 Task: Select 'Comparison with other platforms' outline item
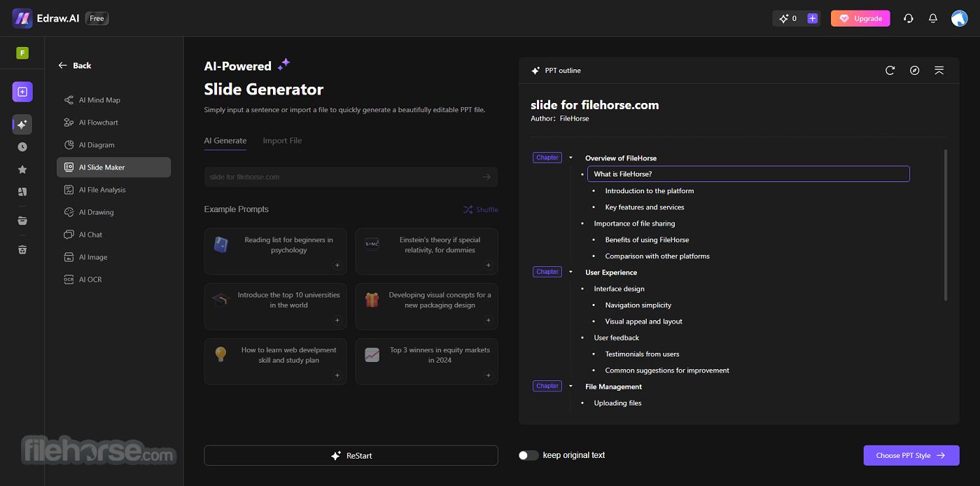pos(657,256)
